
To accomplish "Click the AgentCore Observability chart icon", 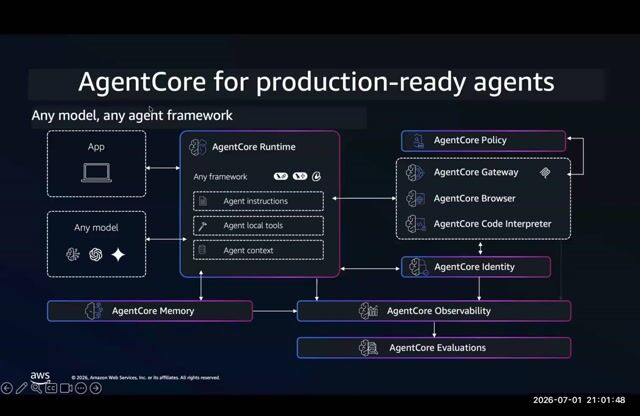I will point(368,311).
